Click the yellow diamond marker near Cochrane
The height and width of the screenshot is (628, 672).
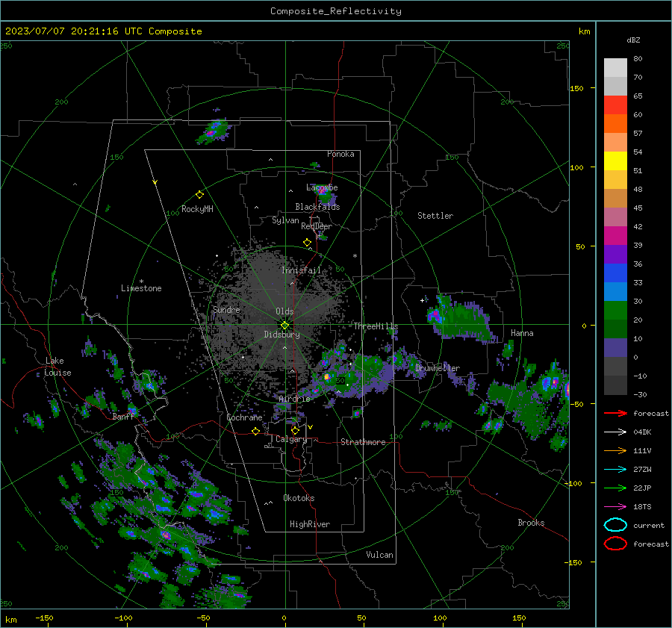[x=255, y=432]
